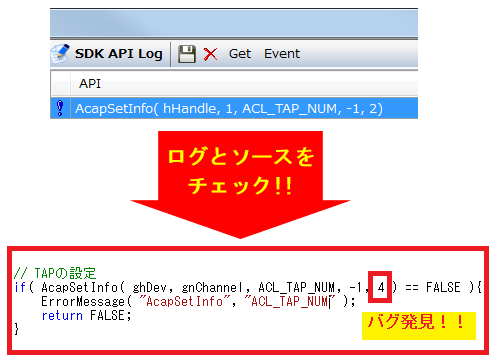Click the if keyword in the source code
Viewport: 498px width, 364px height.
(x=20, y=287)
